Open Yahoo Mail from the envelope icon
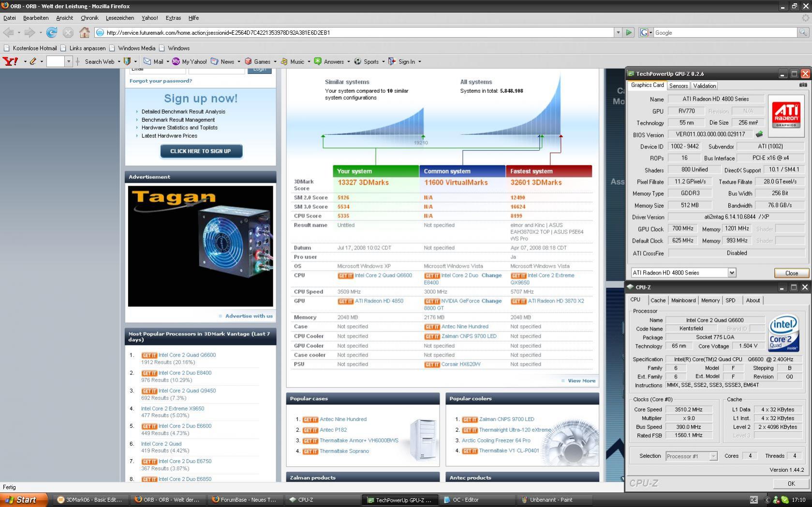The image size is (812, 507). click(x=147, y=61)
